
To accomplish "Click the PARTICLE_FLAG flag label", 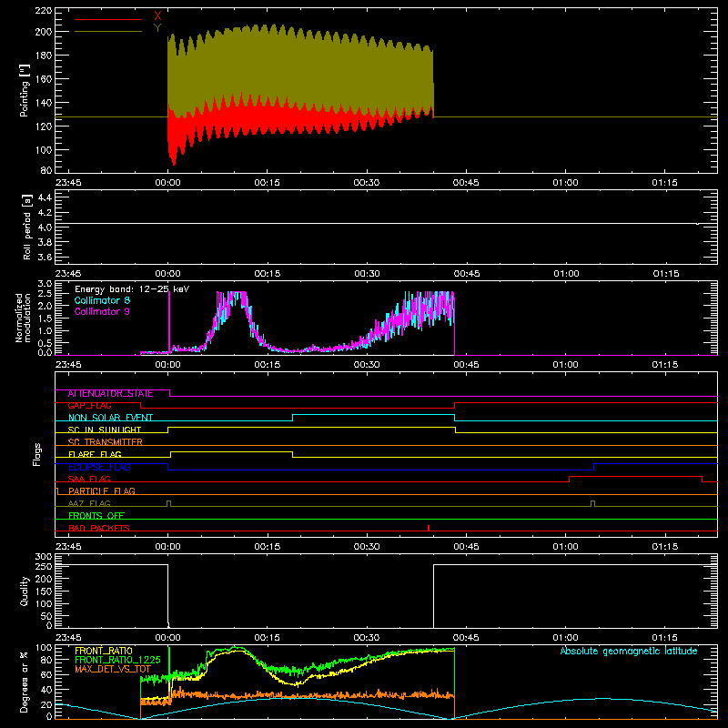I will tap(102, 491).
